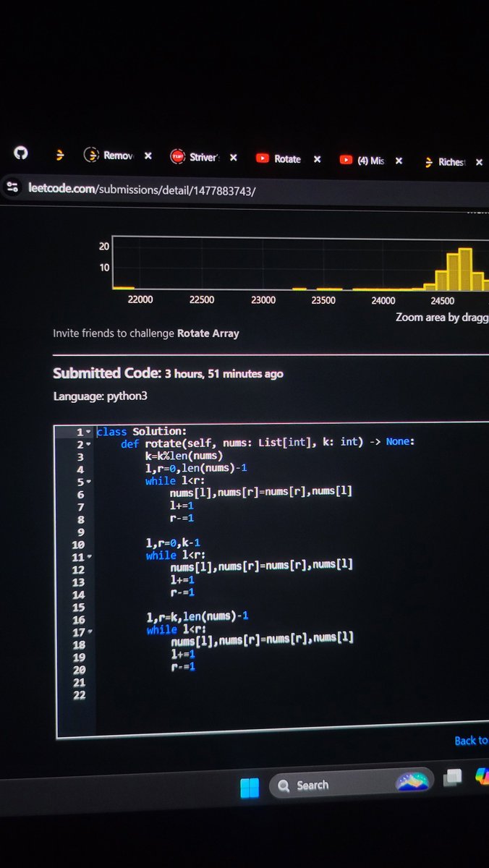This screenshot has width=489, height=868.
Task: Click the leetcode.com submissions URL field
Action: 142,190
